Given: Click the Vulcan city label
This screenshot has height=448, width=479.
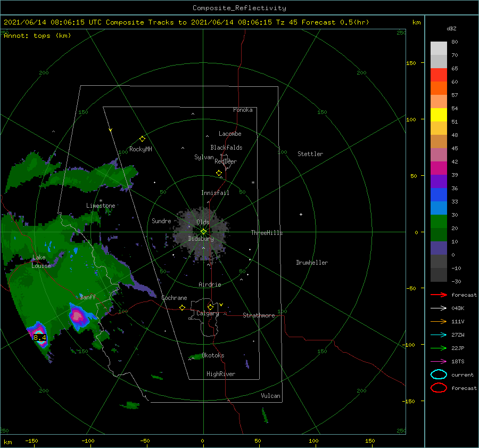Looking at the screenshot, I should [270, 396].
